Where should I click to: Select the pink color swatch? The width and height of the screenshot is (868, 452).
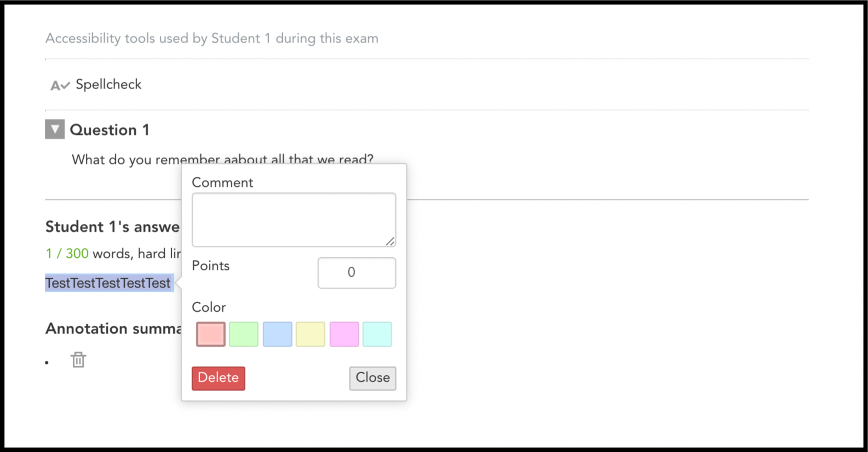(344, 334)
